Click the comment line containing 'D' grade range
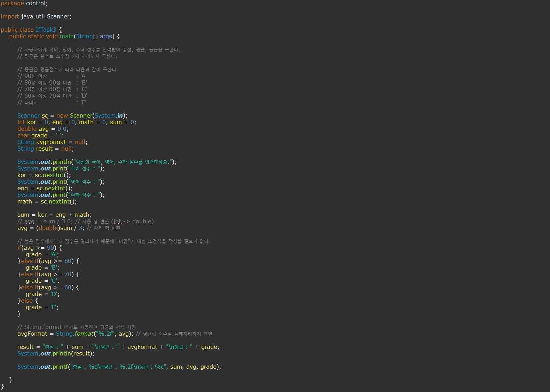Viewport: 550px width, 392px height. pos(52,96)
